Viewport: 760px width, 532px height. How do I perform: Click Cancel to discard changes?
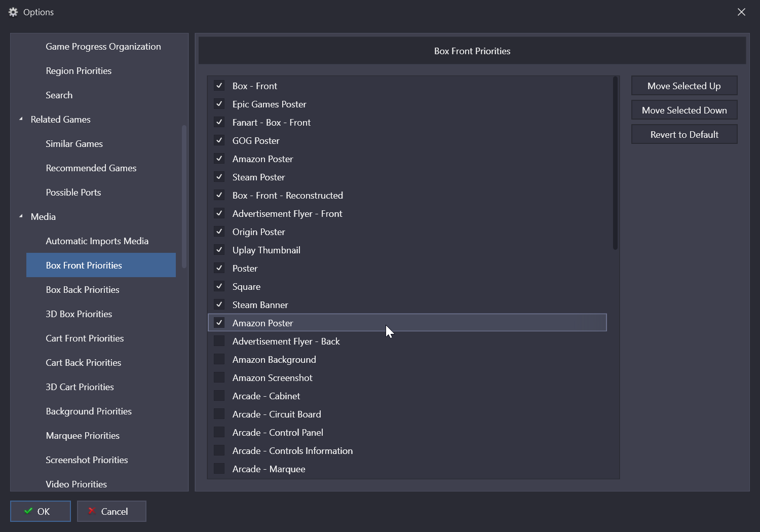(111, 511)
